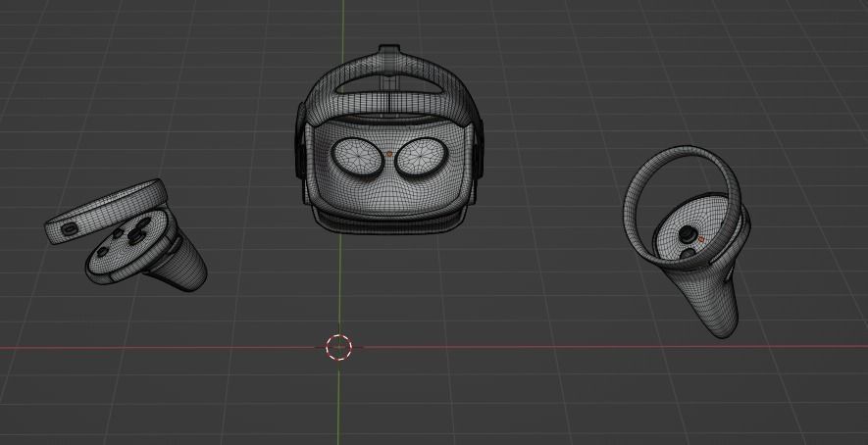Click the headset's left lens

357,157
